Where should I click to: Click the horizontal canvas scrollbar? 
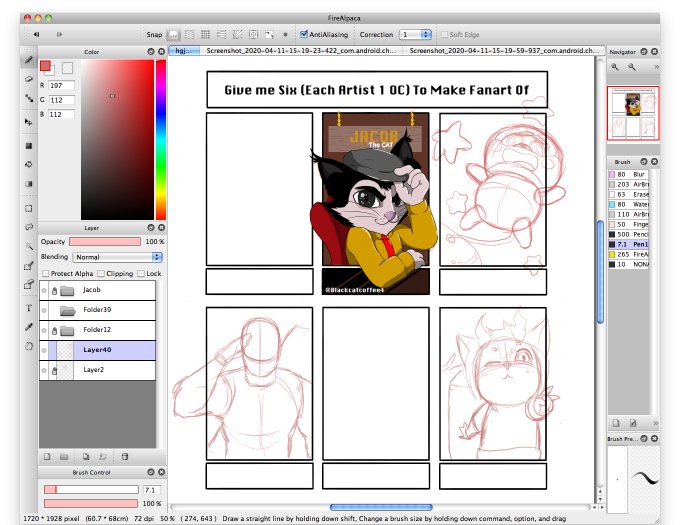tap(381, 507)
